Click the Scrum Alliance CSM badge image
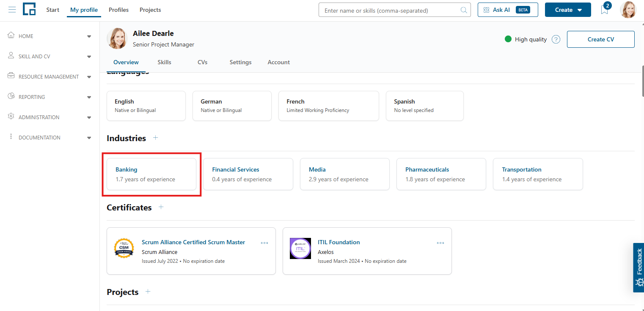The width and height of the screenshot is (644, 311). (124, 248)
